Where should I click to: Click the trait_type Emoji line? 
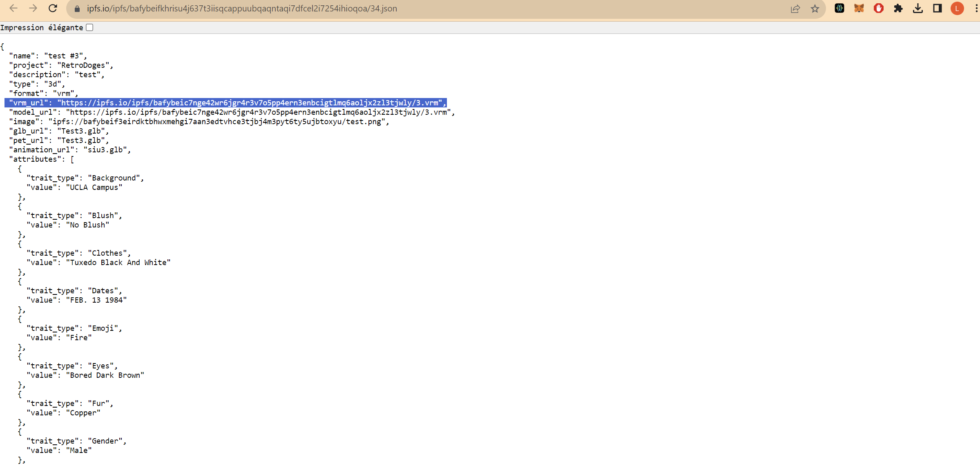(x=74, y=328)
